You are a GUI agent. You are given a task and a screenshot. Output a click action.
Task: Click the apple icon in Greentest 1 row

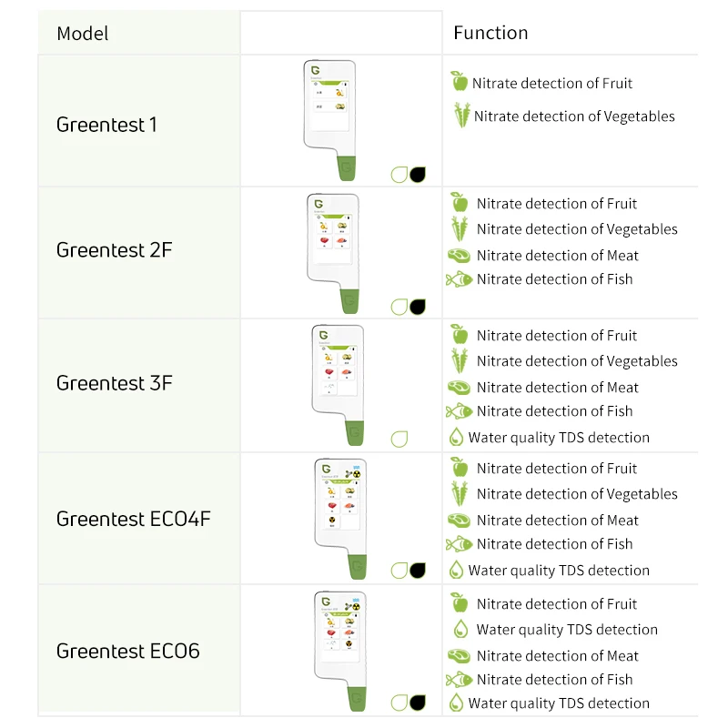tap(460, 82)
